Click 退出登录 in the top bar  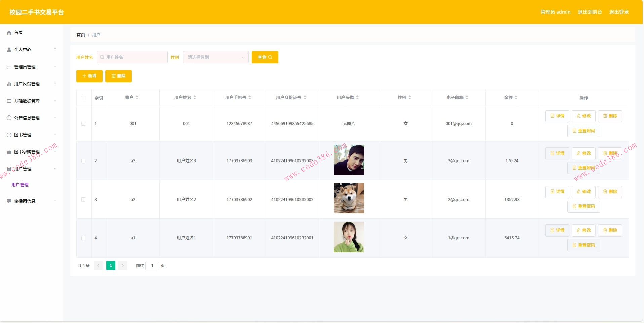pyautogui.click(x=619, y=12)
